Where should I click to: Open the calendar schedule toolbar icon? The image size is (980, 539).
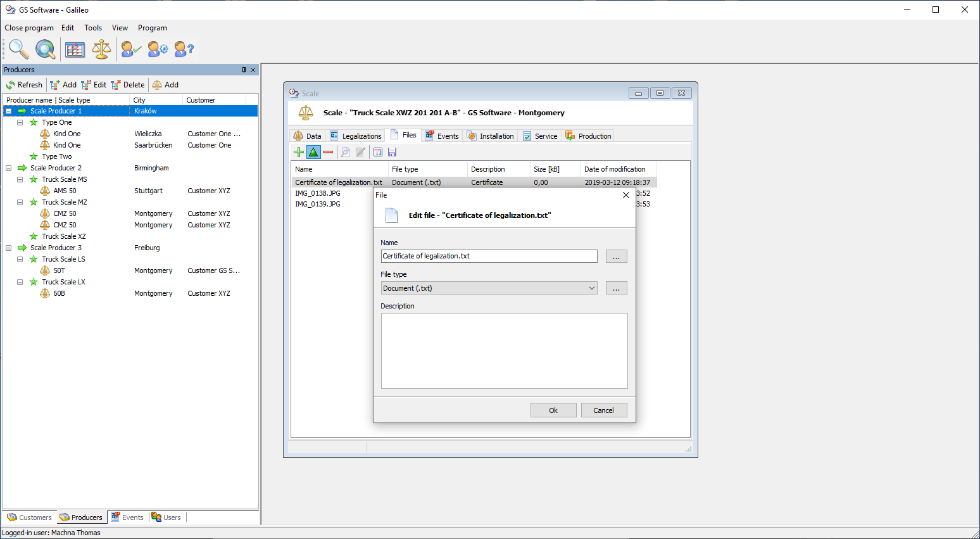75,49
